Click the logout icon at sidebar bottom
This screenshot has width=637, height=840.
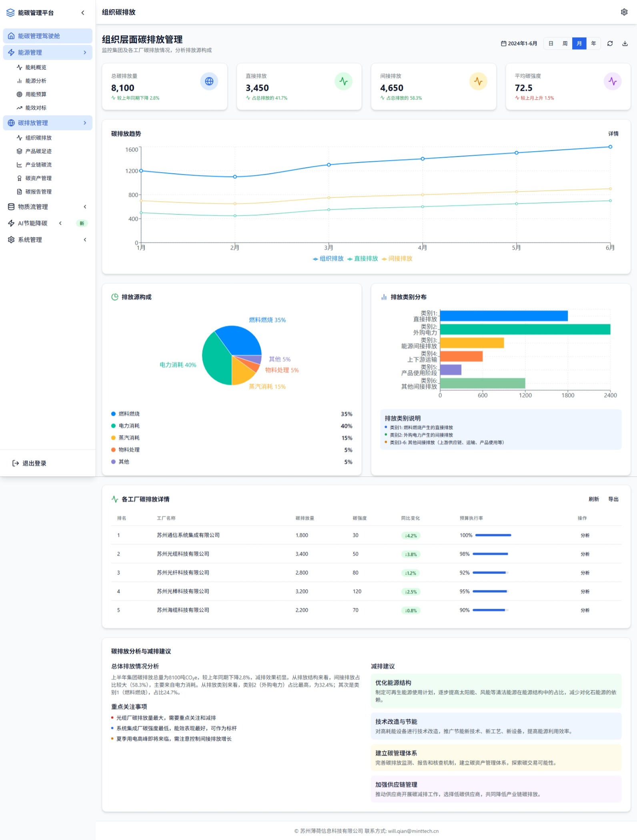pos(16,463)
